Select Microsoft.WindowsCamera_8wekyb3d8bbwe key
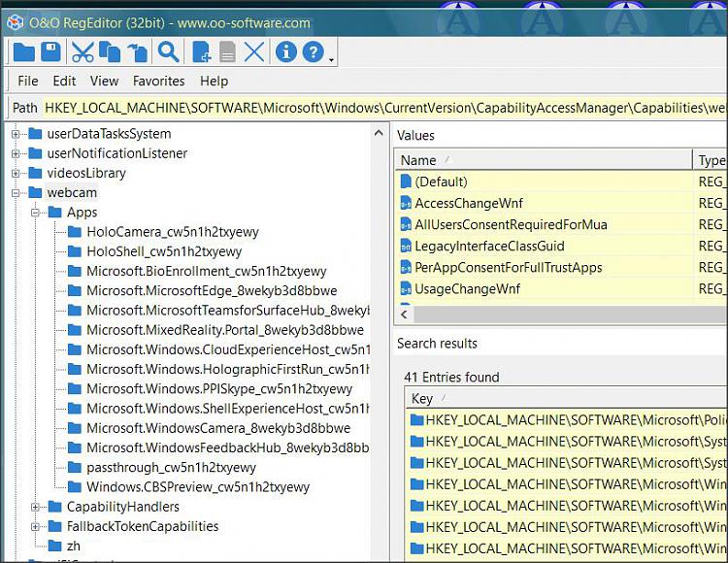728x563 pixels. tap(218, 428)
